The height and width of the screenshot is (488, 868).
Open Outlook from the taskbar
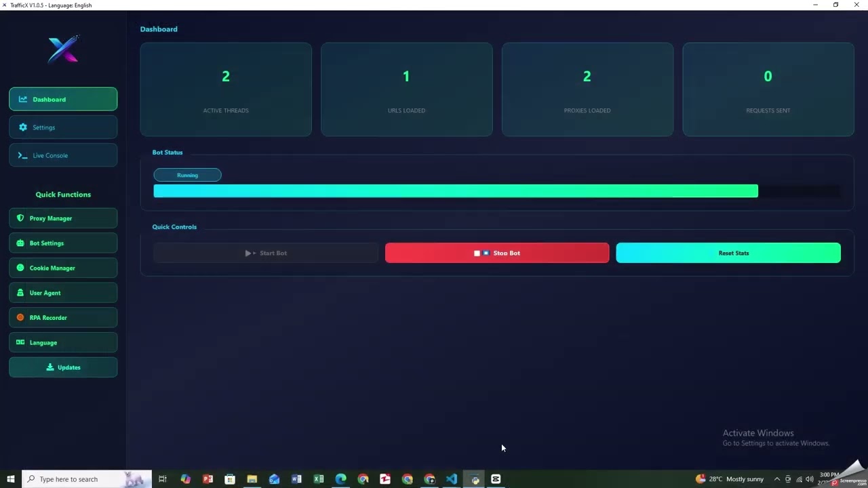(274, 479)
